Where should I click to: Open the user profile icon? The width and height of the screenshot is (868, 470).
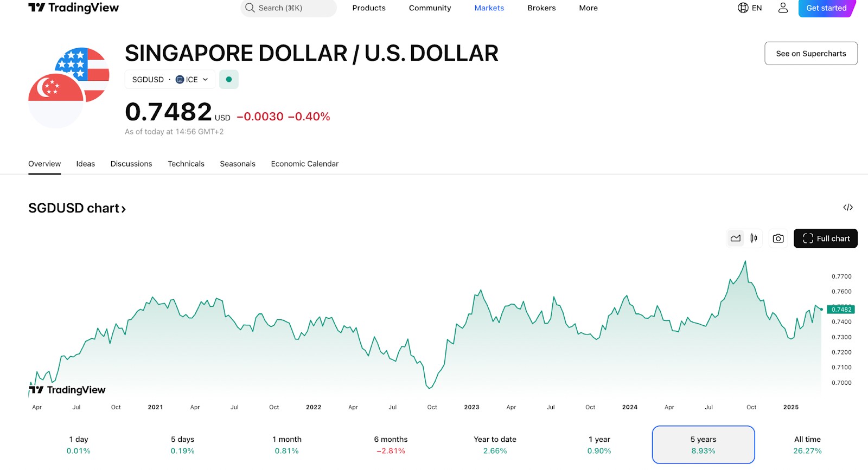click(x=783, y=8)
